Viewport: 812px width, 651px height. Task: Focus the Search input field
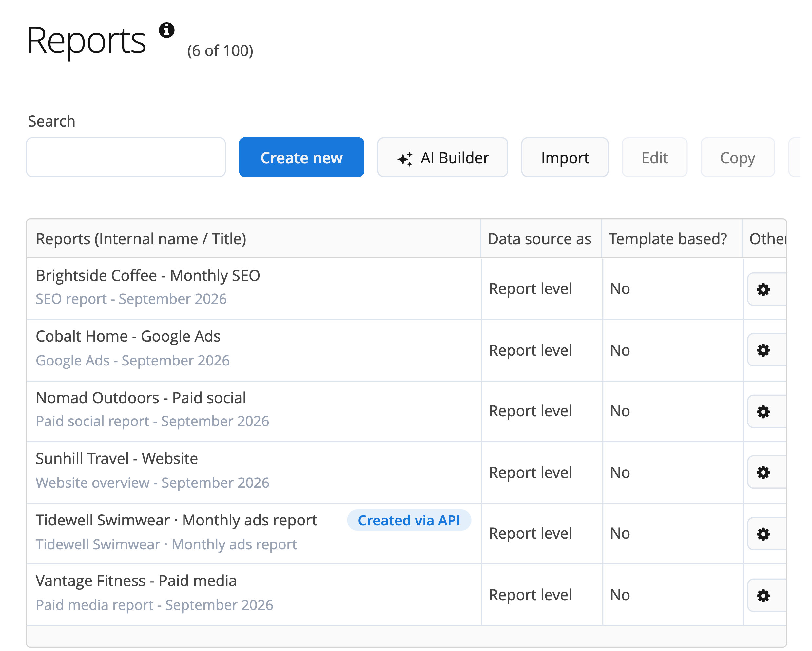pos(126,157)
